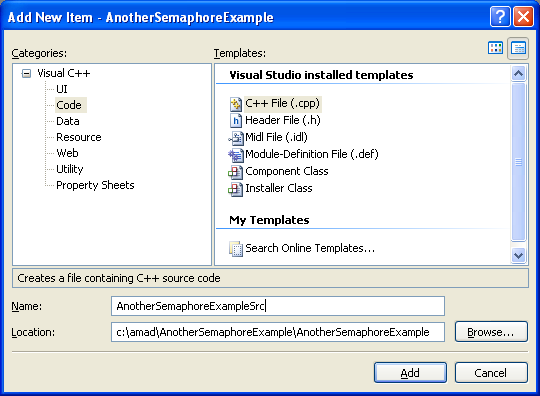Select the UI category

[x=62, y=89]
